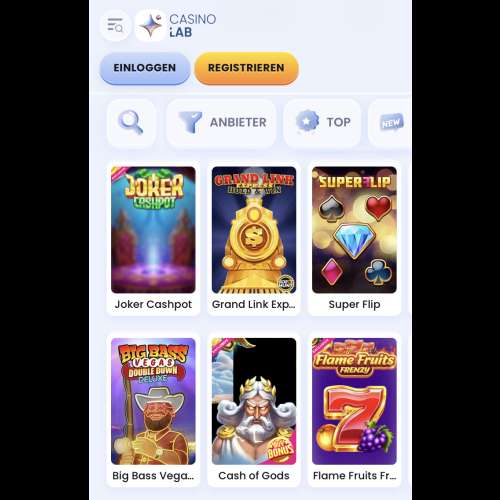Sign up using the REGISTRIEREN button
500x500 pixels.
(246, 68)
